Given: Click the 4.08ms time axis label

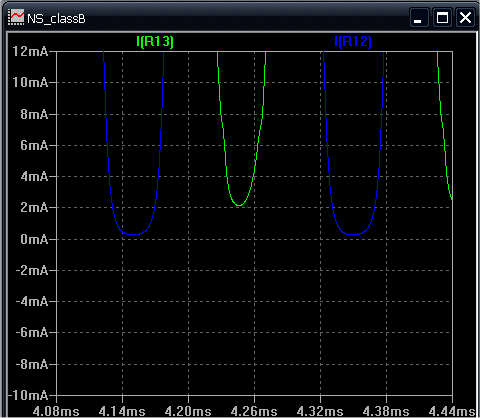Looking at the screenshot, I should pos(56,411).
